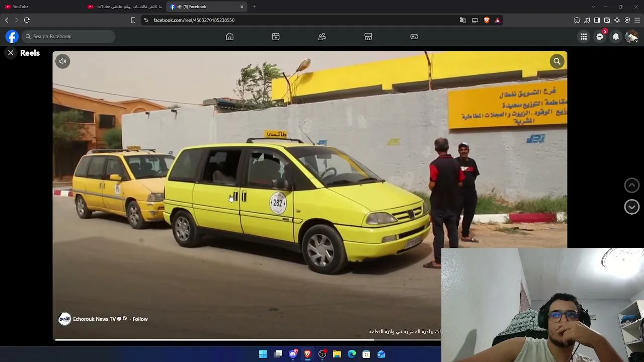Open the tab search dropdown

(593, 7)
